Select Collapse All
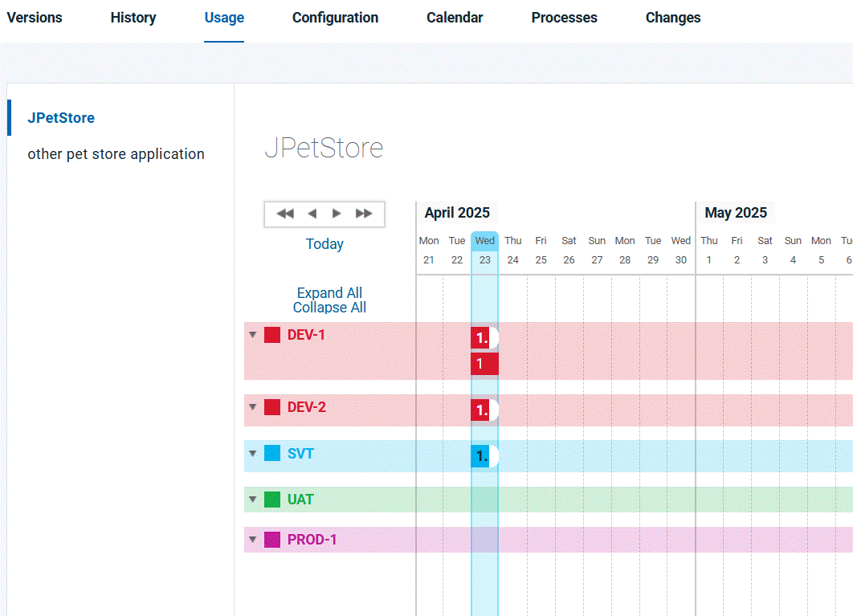This screenshot has height=616, width=853. pos(329,307)
